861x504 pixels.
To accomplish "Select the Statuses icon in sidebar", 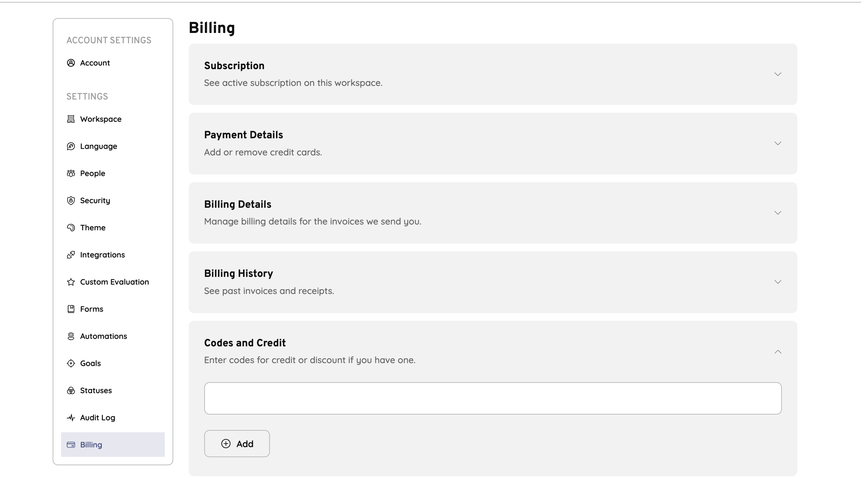I will tap(71, 390).
